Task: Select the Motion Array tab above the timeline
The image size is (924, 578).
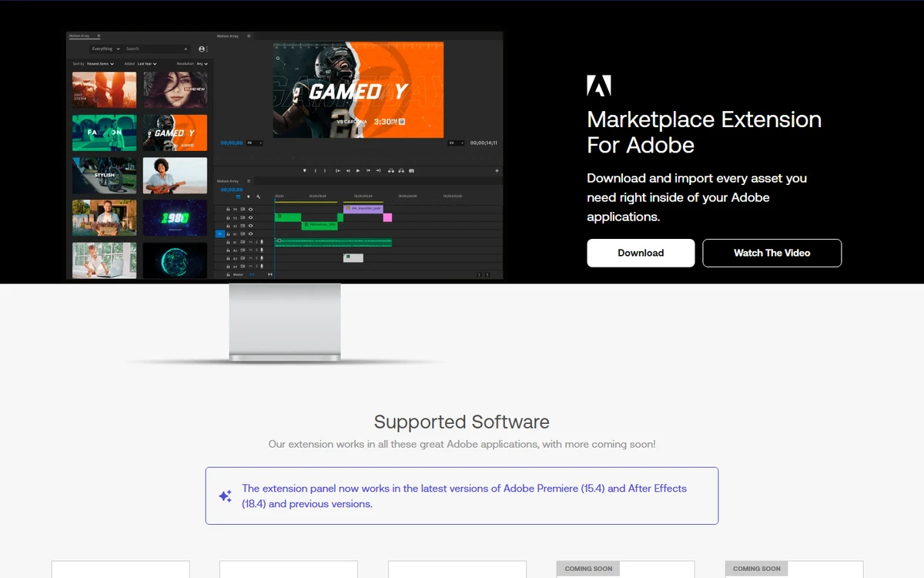Action: point(227,181)
